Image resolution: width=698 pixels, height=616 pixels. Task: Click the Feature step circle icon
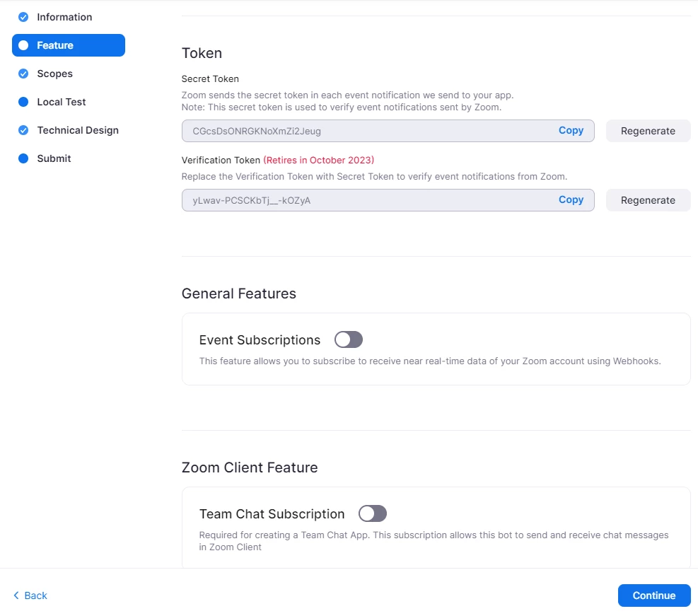[23, 45]
